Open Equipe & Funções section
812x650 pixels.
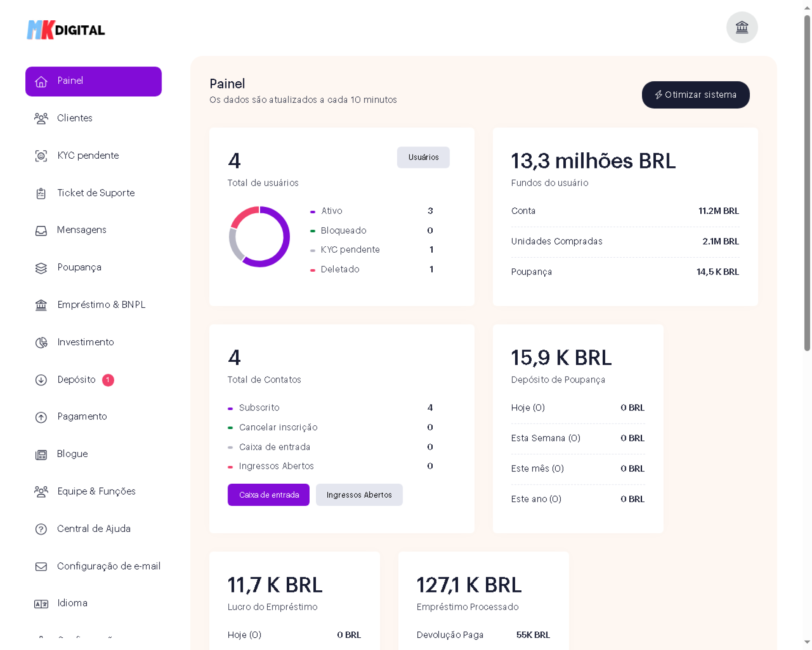(96, 491)
